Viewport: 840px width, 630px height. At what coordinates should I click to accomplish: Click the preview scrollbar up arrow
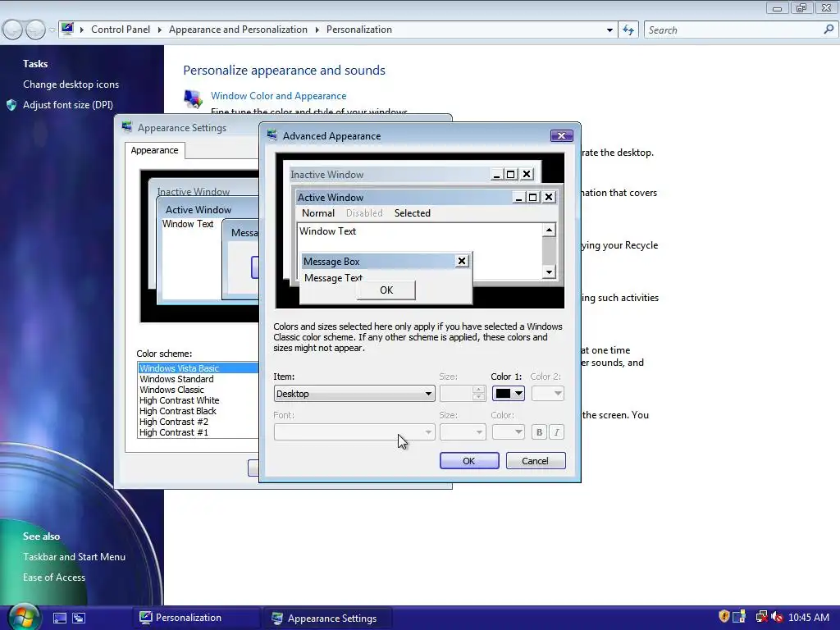(x=549, y=231)
